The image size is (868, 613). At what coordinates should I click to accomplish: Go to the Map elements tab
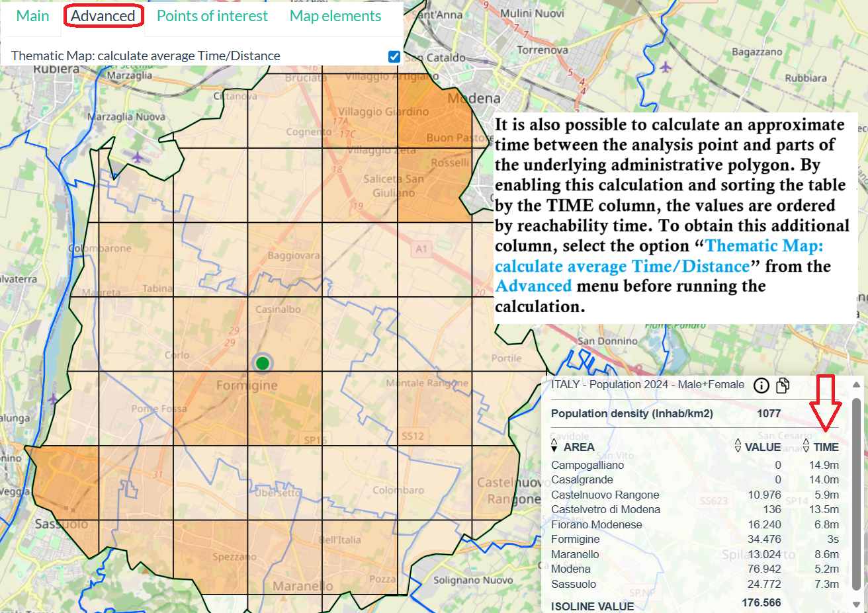pyautogui.click(x=335, y=16)
